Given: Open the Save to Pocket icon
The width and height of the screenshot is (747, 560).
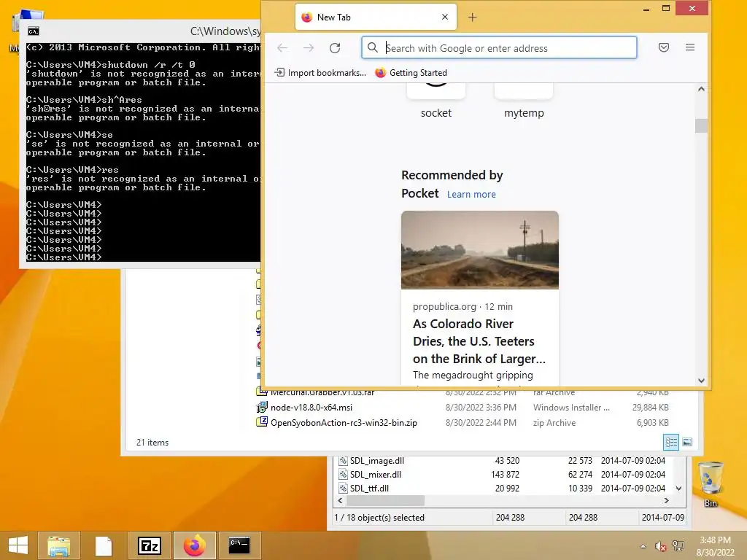Looking at the screenshot, I should [x=664, y=47].
